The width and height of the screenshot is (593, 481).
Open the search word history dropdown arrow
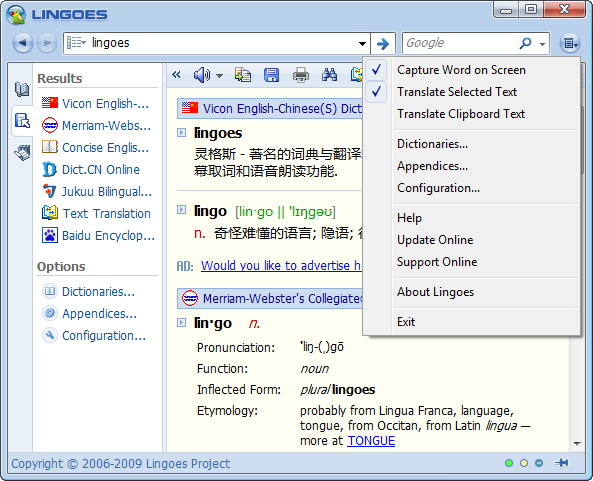[362, 43]
